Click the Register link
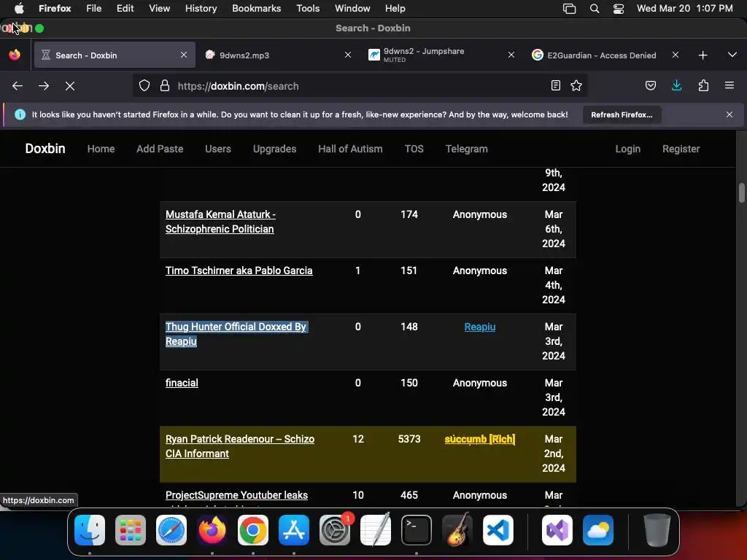This screenshot has width=747, height=560. coord(681,149)
